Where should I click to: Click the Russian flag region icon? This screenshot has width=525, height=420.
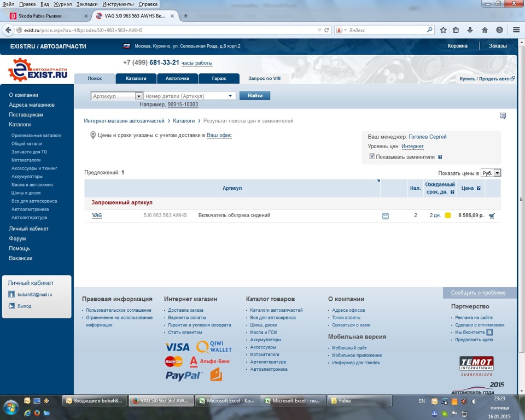point(127,46)
